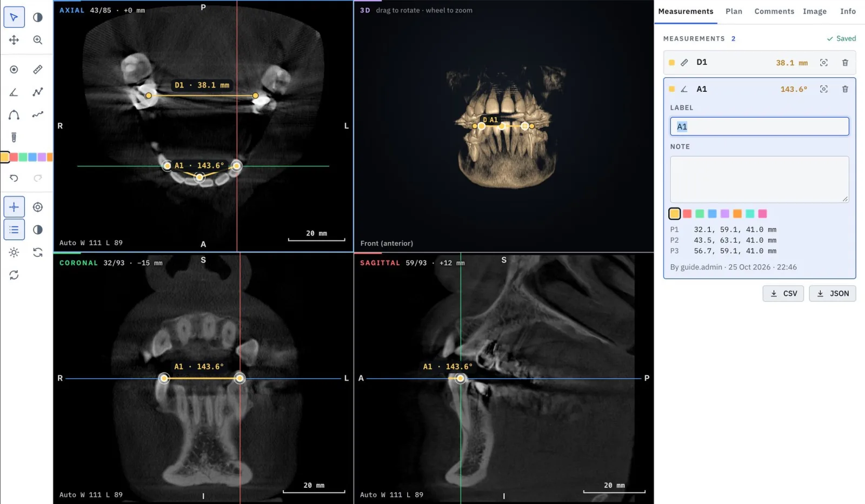Click the A1 label input field

click(760, 126)
